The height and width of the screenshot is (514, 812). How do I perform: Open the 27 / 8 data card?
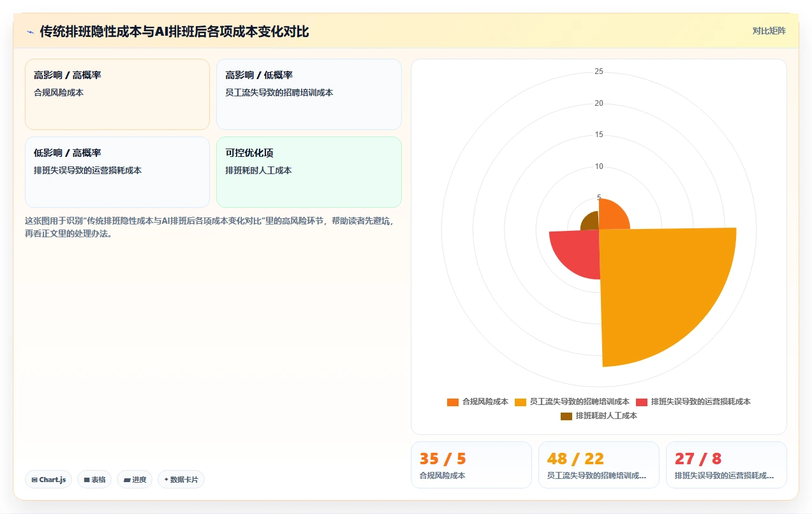point(727,465)
